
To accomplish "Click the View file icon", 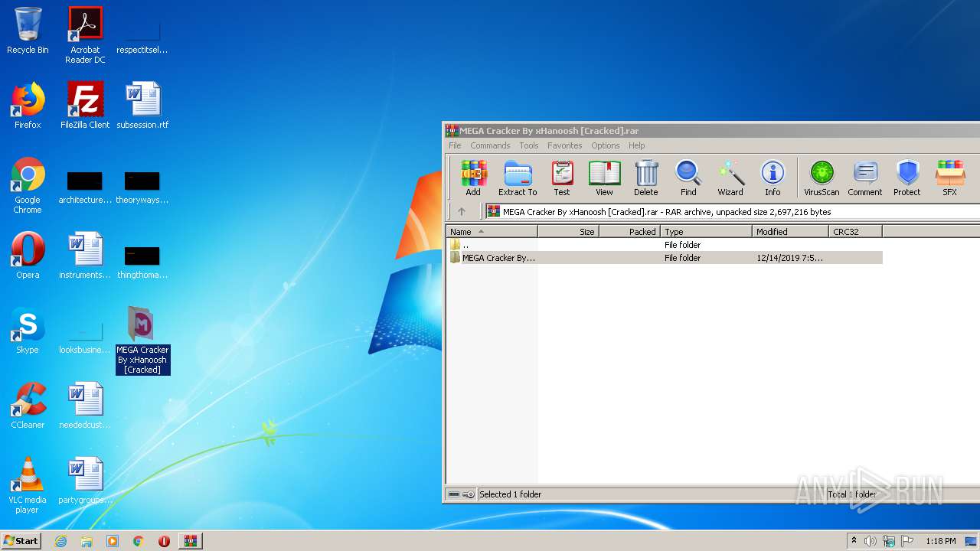I will [604, 178].
